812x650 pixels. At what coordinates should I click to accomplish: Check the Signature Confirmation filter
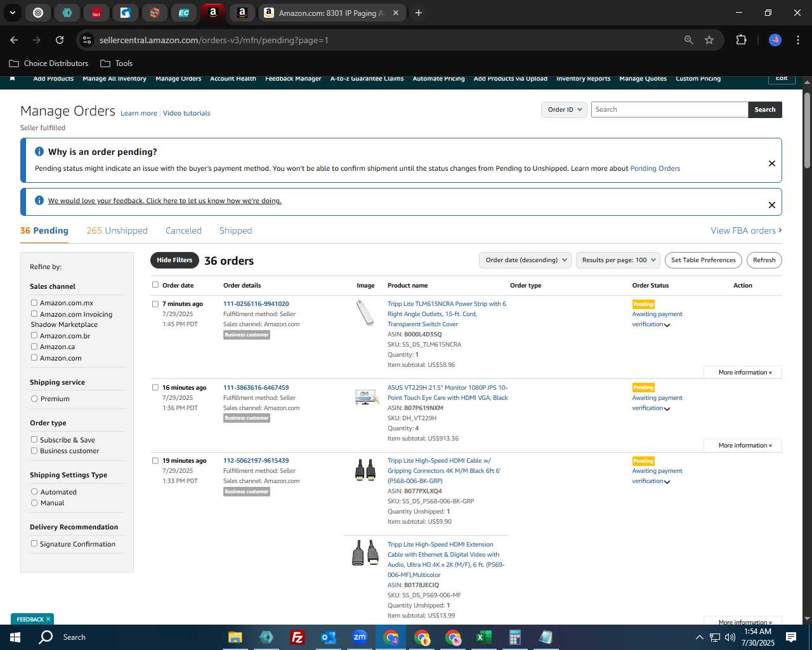pos(34,543)
